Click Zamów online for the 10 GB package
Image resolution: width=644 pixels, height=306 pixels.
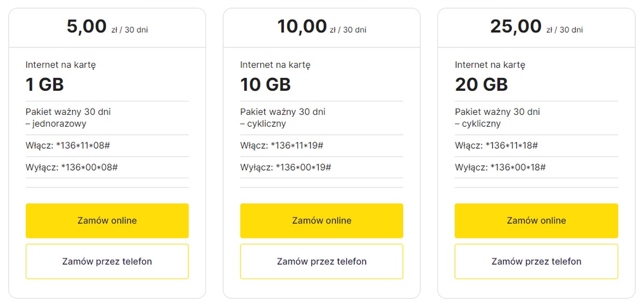[321, 221]
